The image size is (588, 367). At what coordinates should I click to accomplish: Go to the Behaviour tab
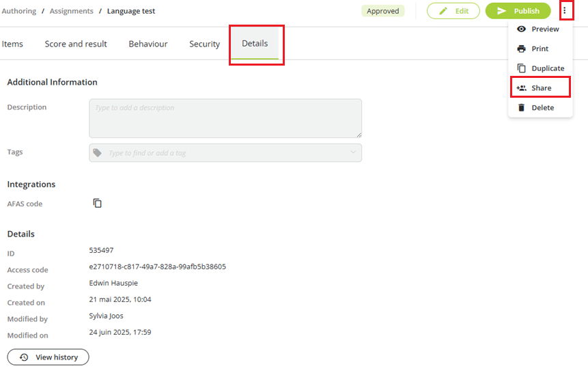pos(148,44)
